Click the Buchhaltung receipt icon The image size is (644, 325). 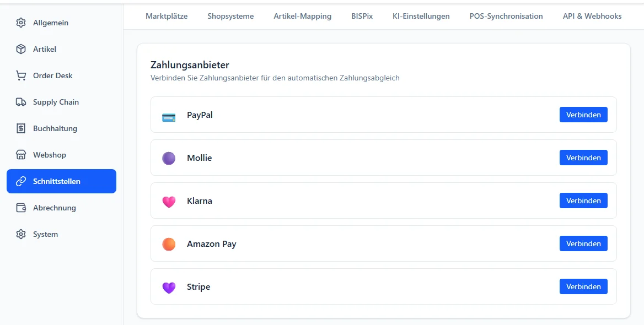20,128
